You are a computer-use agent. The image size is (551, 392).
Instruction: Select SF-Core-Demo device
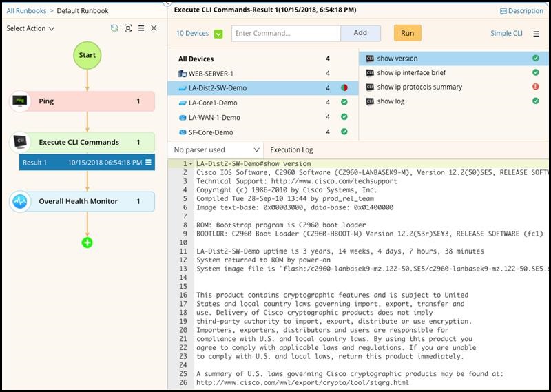point(263,132)
